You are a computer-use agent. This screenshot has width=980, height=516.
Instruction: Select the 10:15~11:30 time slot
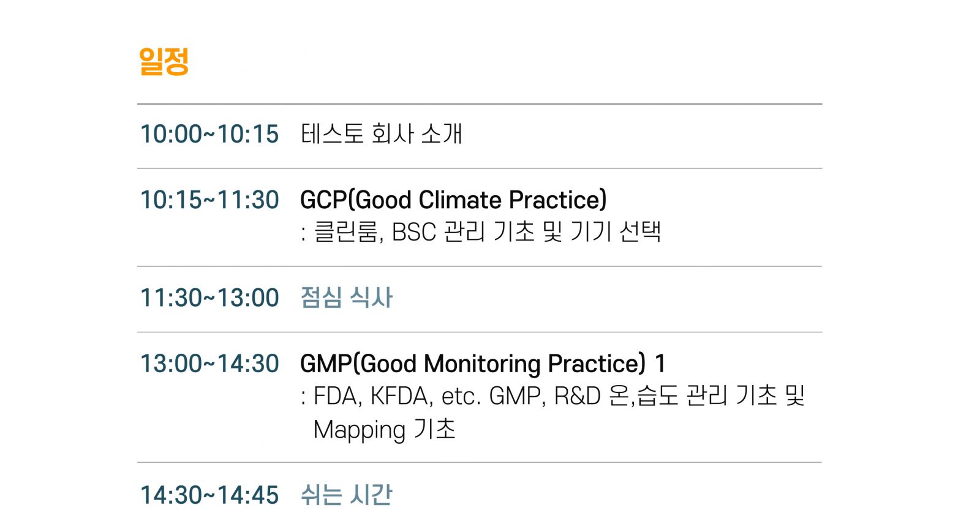209,200
